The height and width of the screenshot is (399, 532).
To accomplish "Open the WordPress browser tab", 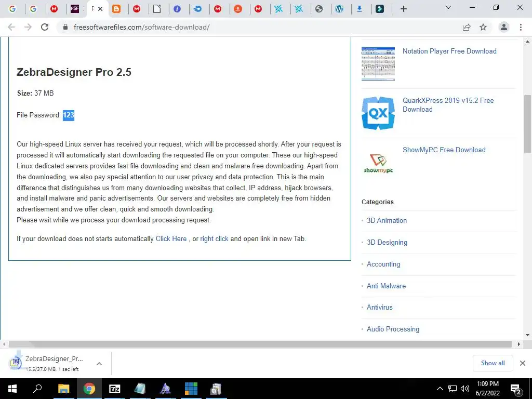I will 339,9.
